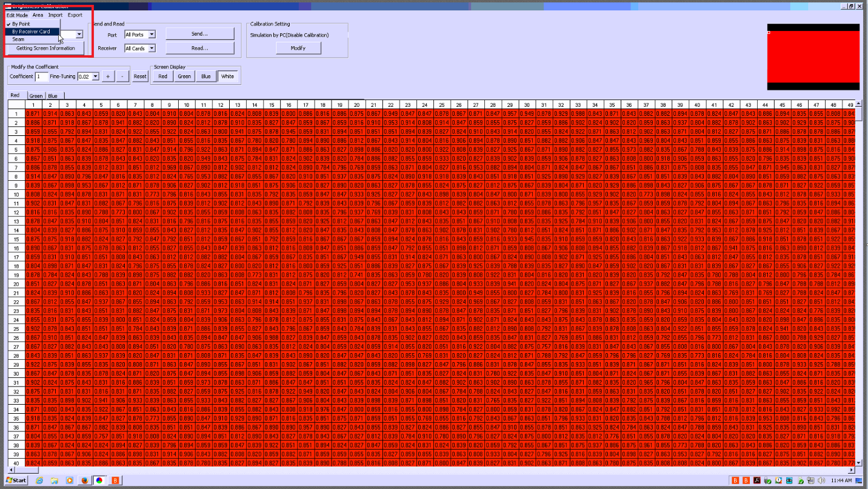
Task: Select the checked By Point mode
Action: pos(21,24)
